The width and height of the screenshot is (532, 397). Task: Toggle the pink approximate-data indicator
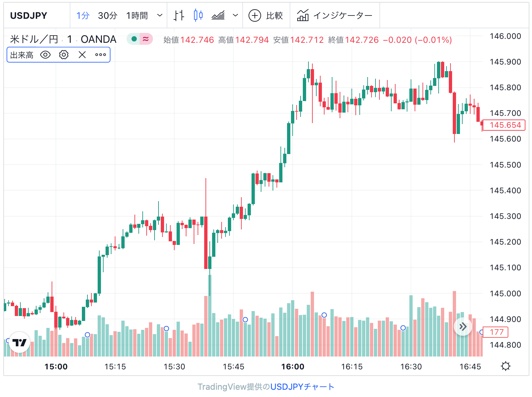(146, 39)
